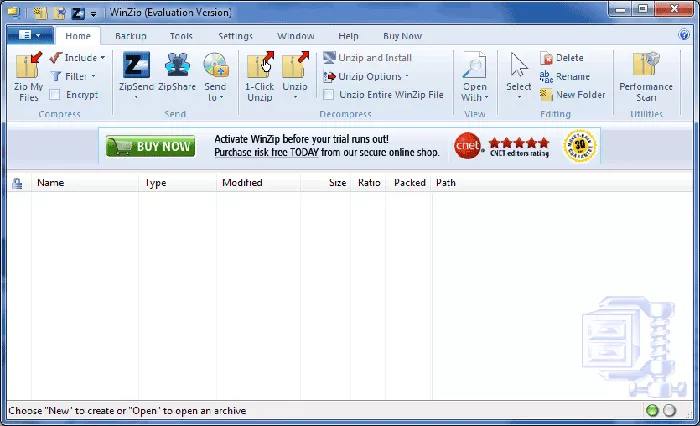Click the Rename command

coord(564,76)
